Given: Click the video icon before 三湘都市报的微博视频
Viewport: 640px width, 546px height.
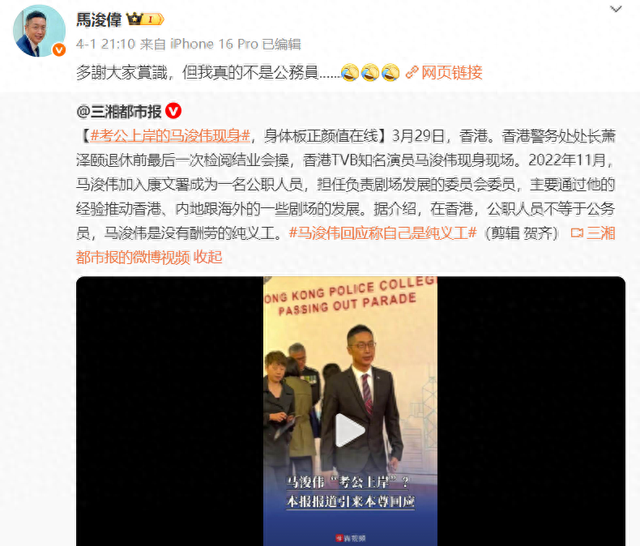Looking at the screenshot, I should click(577, 233).
